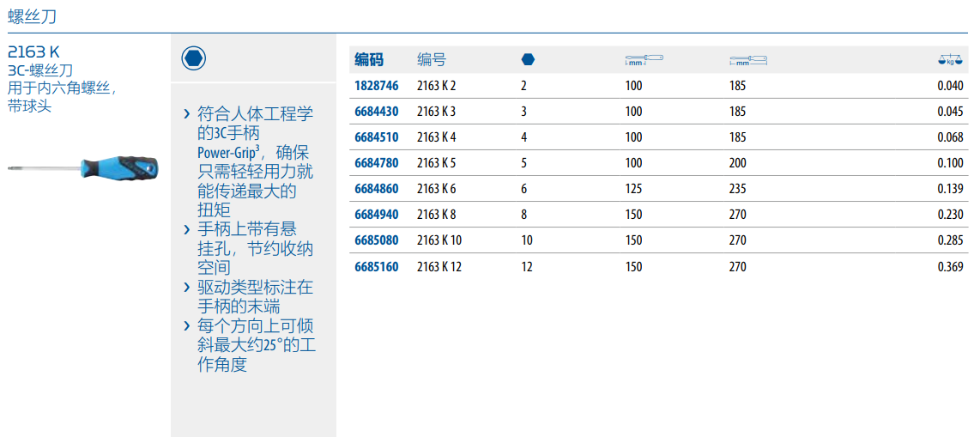Click the blade length mm column icon
The image size is (980, 437).
(x=644, y=60)
